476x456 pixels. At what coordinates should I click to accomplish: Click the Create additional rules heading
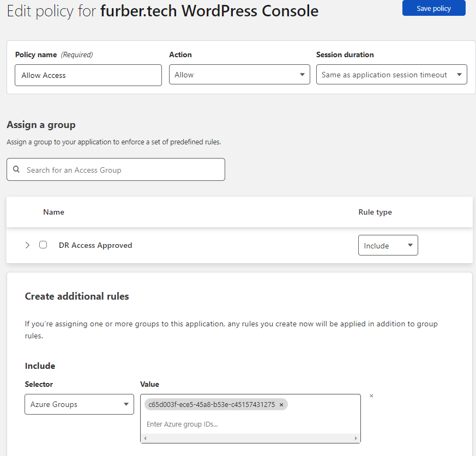pyautogui.click(x=77, y=296)
